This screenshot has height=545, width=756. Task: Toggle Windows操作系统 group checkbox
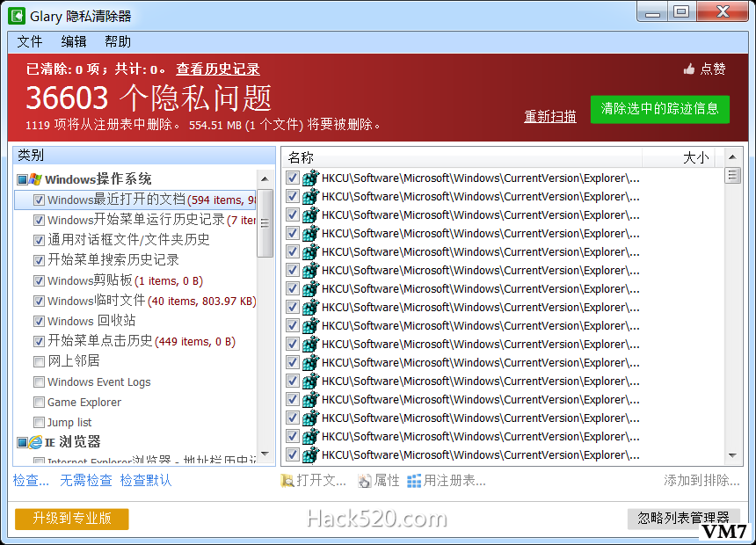pyautogui.click(x=22, y=180)
